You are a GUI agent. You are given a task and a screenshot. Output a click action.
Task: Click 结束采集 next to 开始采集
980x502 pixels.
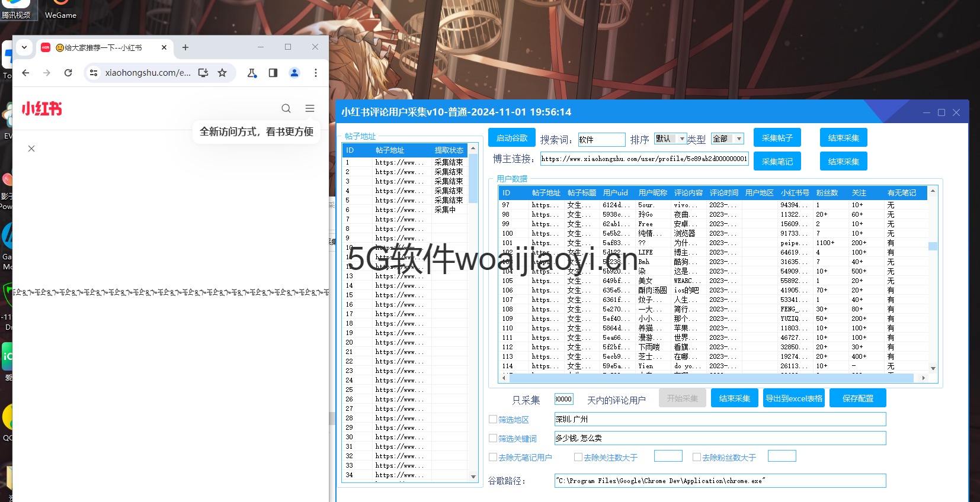point(735,398)
